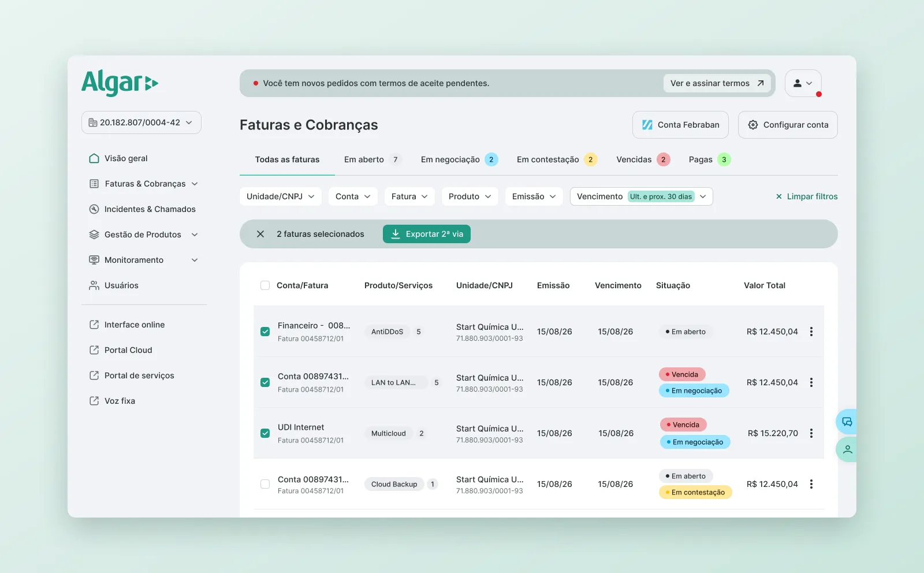924x573 pixels.
Task: Click the Configurar conta button
Action: pyautogui.click(x=788, y=125)
